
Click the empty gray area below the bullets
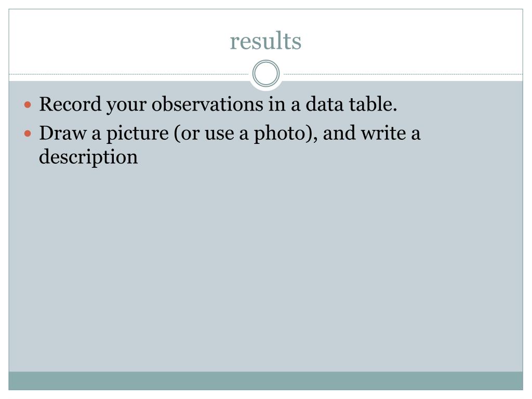[265, 268]
